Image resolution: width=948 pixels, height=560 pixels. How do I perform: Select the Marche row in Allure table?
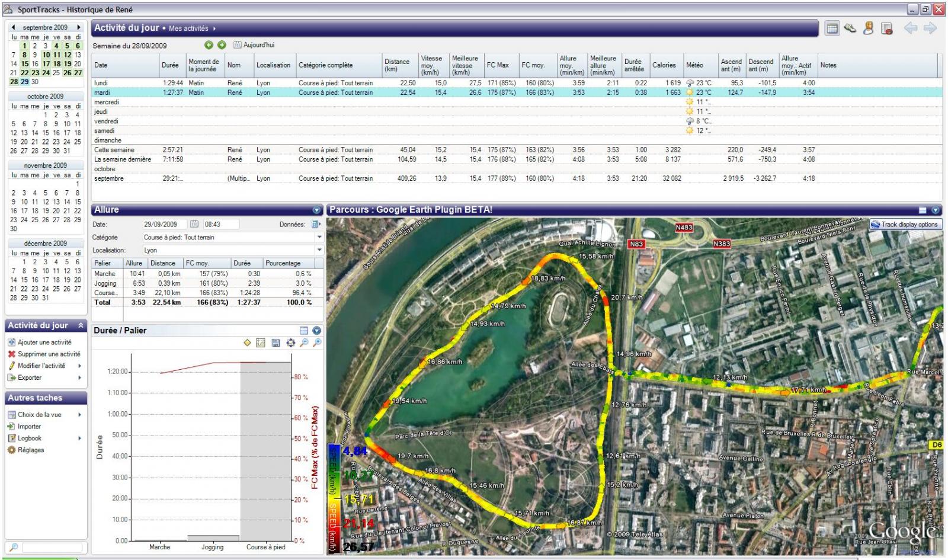[207, 274]
